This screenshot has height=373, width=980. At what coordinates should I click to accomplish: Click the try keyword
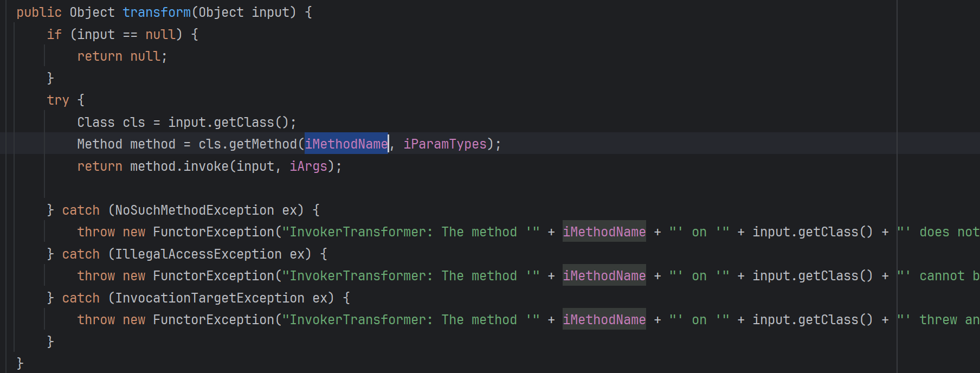(57, 100)
